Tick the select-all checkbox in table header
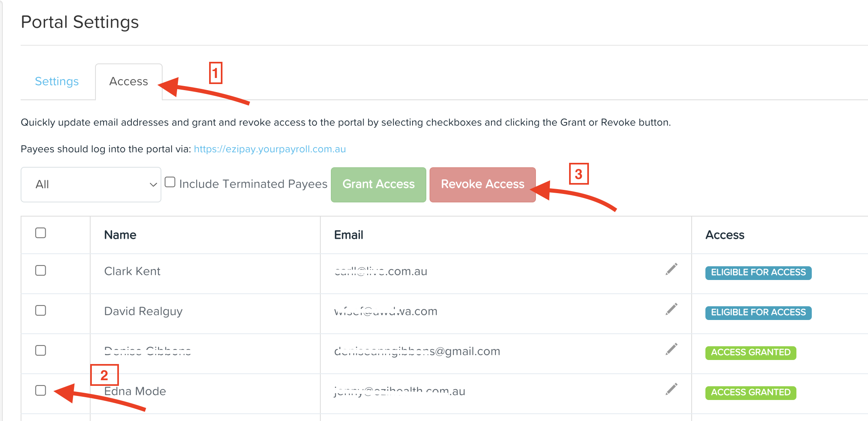Viewport: 868px width, 421px height. coord(40,233)
